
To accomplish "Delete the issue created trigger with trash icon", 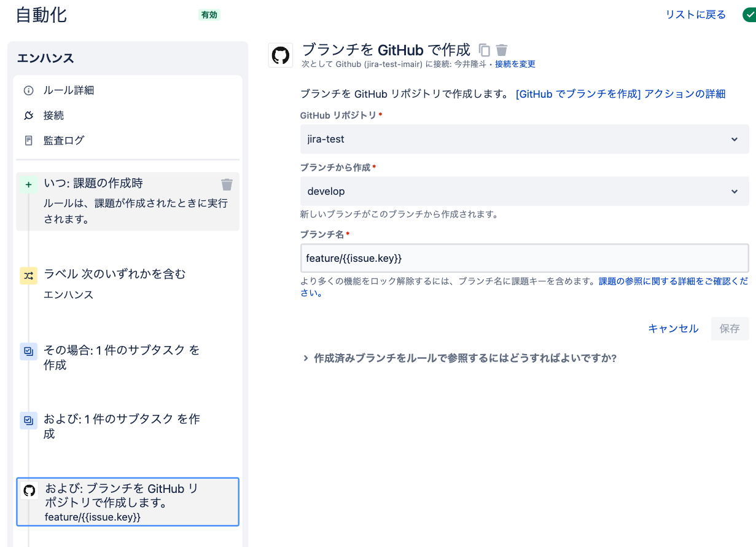I will pos(227,184).
